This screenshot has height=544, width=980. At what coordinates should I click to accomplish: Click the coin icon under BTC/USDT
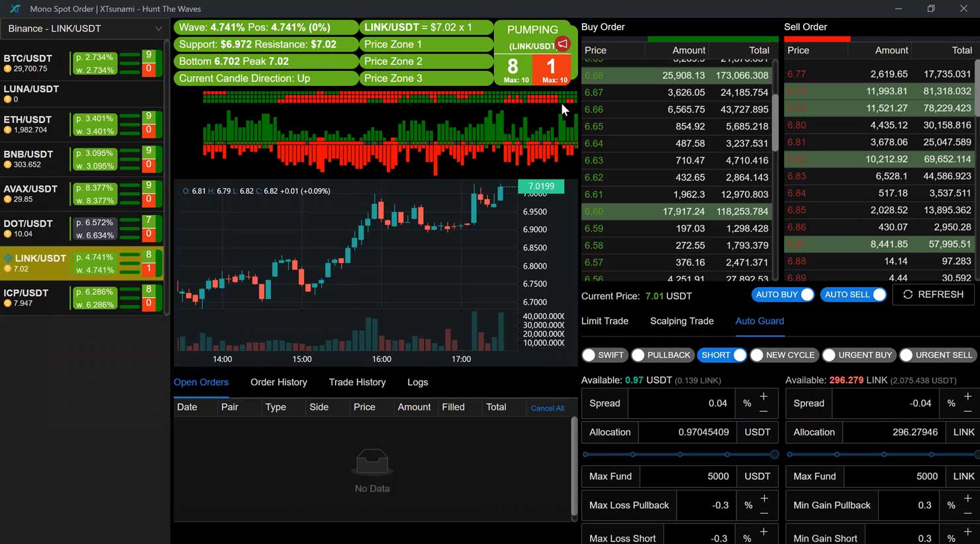pyautogui.click(x=8, y=69)
